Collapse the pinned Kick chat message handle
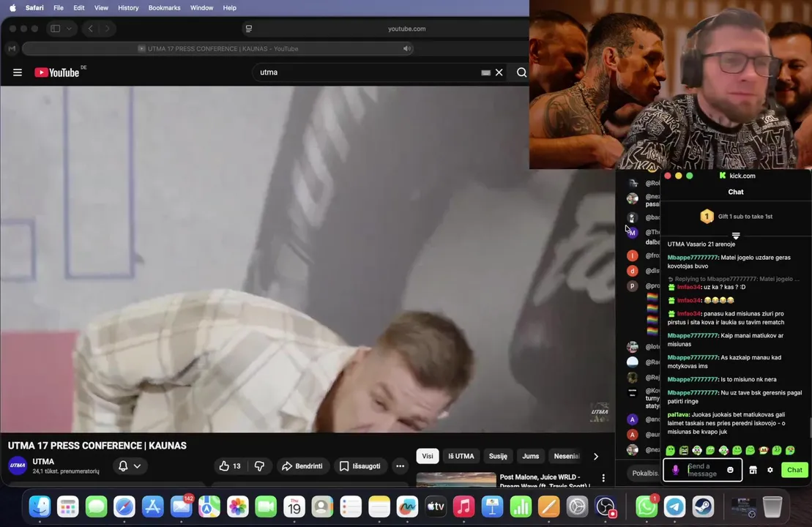The image size is (812, 527). pyautogui.click(x=735, y=236)
